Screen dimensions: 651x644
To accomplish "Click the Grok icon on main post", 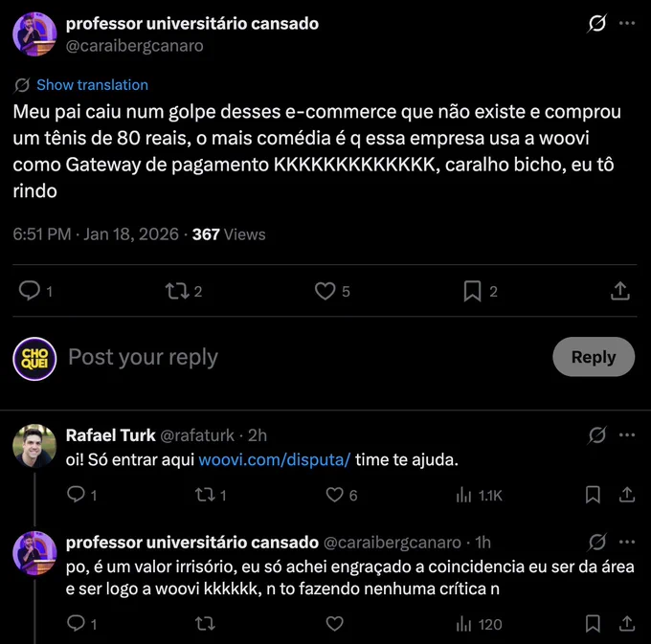I will click(596, 23).
